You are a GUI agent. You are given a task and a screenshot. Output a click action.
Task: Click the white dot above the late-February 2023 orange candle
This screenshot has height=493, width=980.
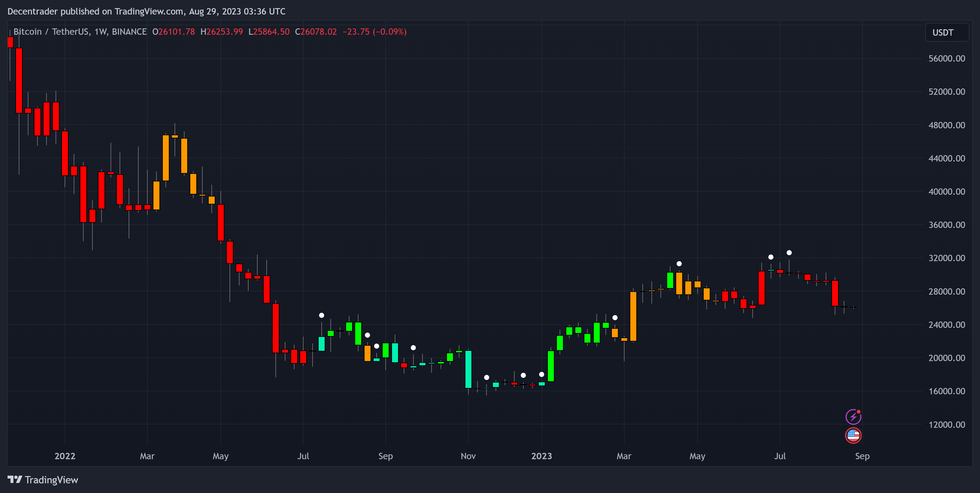[x=615, y=318]
